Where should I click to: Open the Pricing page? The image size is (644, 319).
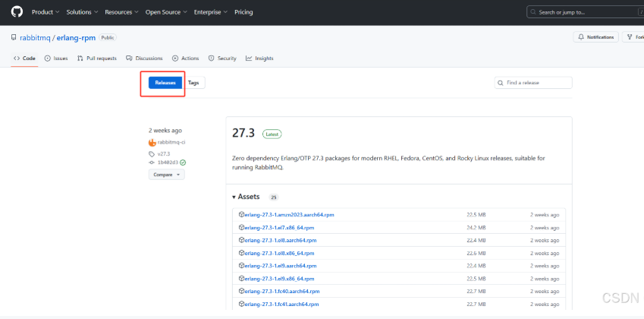[243, 12]
